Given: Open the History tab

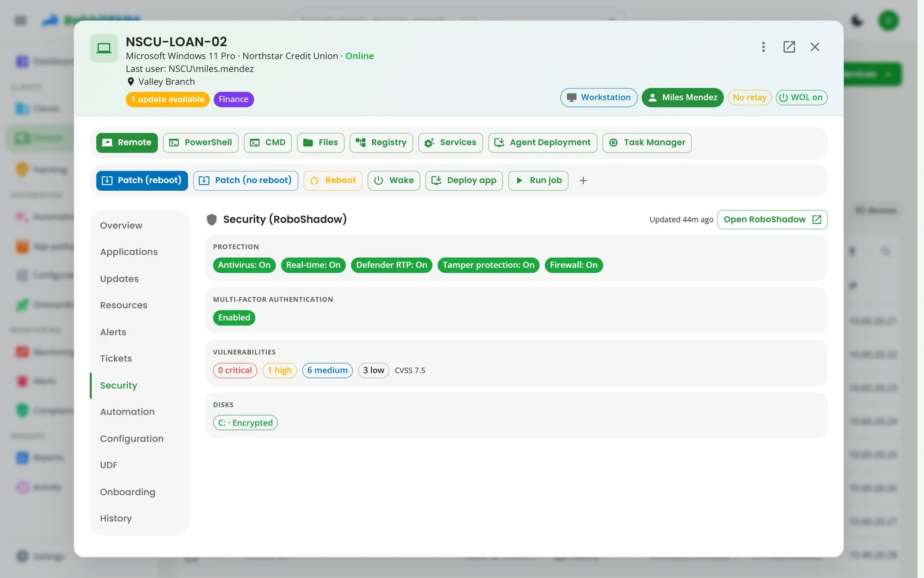Looking at the screenshot, I should tap(140, 518).
